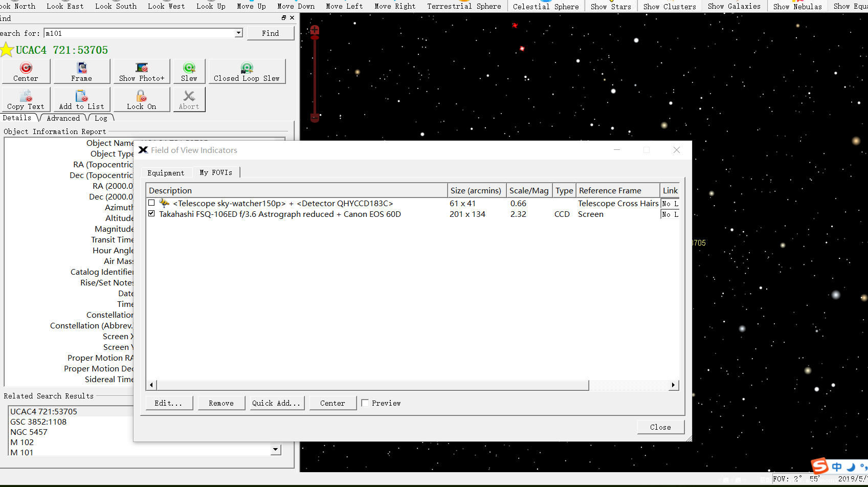Select M 102 in Related Search Results
868x487 pixels.
pyautogui.click(x=22, y=442)
